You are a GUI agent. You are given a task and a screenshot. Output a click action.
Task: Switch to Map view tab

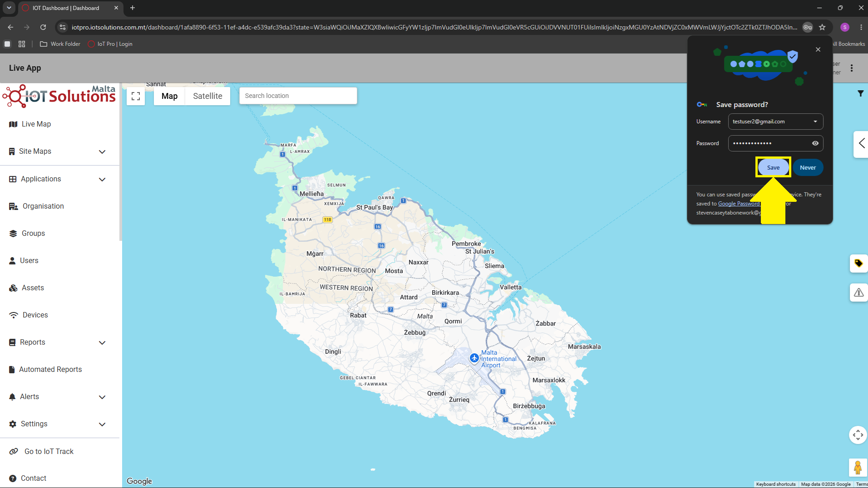point(169,96)
